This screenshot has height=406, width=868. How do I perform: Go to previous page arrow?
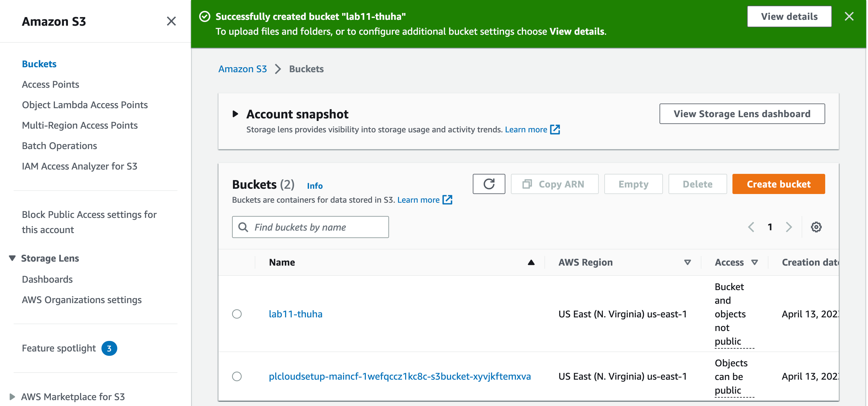pos(751,227)
